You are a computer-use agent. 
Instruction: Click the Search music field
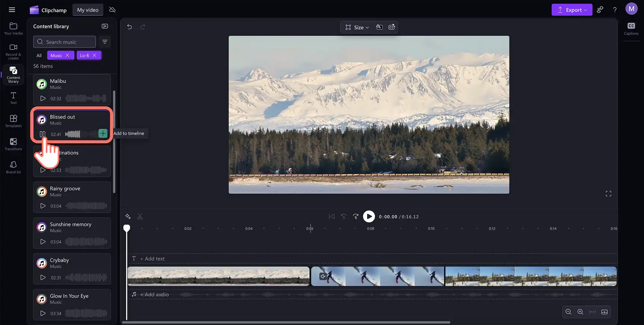[x=65, y=42]
